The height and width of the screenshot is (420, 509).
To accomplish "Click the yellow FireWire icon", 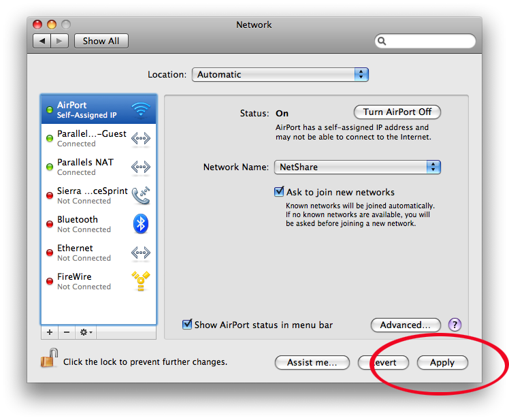I will click(141, 281).
